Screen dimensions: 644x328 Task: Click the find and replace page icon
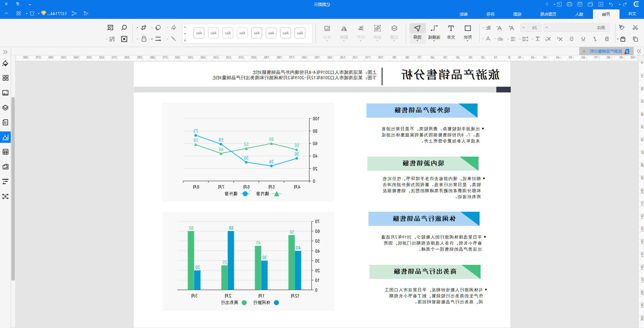click(x=110, y=28)
